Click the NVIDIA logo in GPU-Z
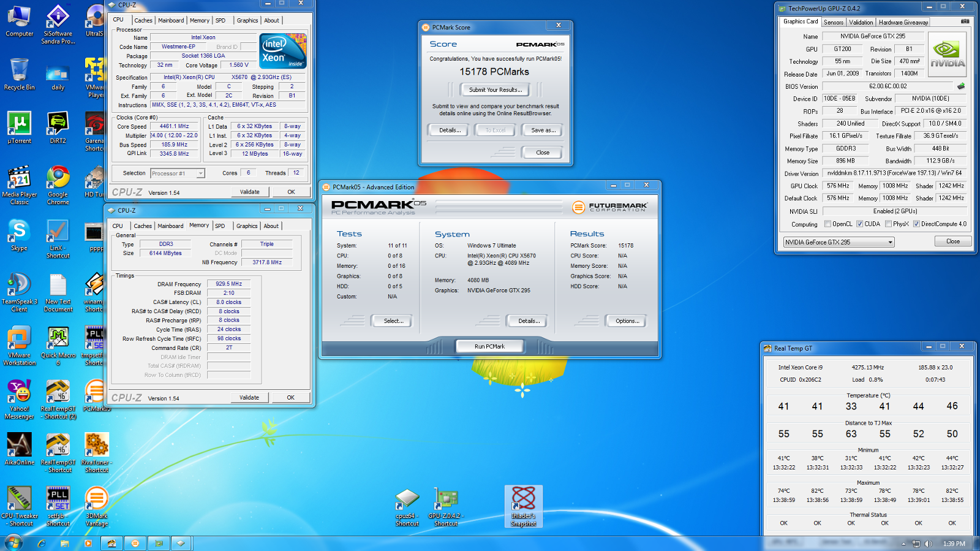The width and height of the screenshot is (980, 551). point(948,54)
